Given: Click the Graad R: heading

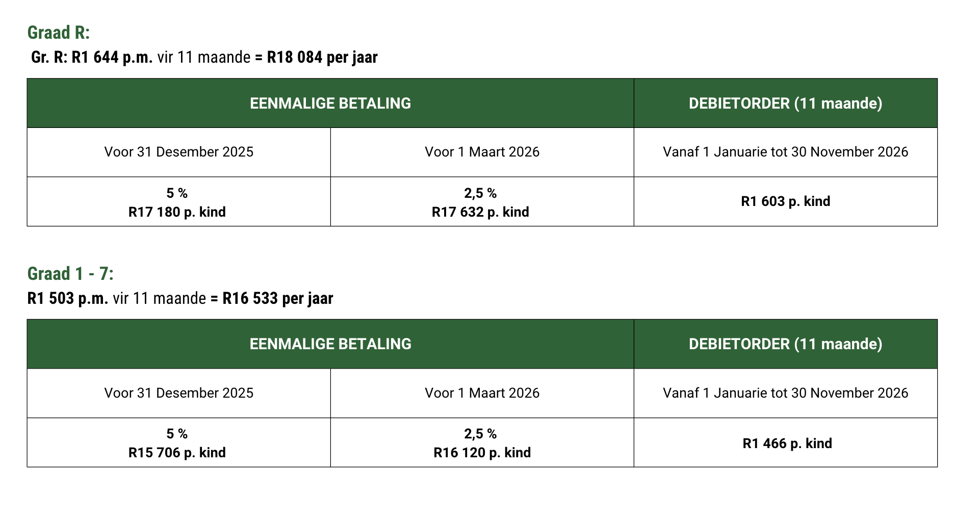Looking at the screenshot, I should click(x=58, y=33).
